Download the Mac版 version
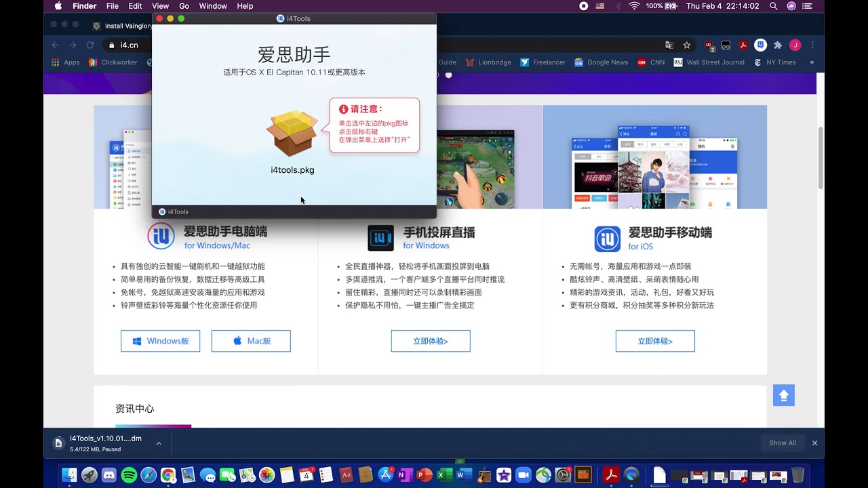868x488 pixels. (251, 341)
